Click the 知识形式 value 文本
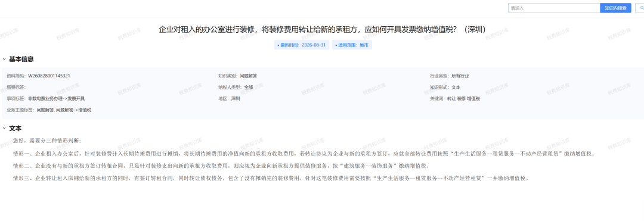The height and width of the screenshot is (221, 644). [x=456, y=88]
